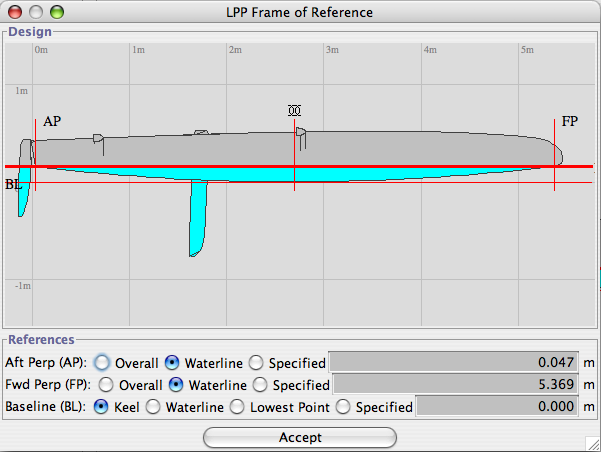Click the -1m vertical axis label

(23, 286)
